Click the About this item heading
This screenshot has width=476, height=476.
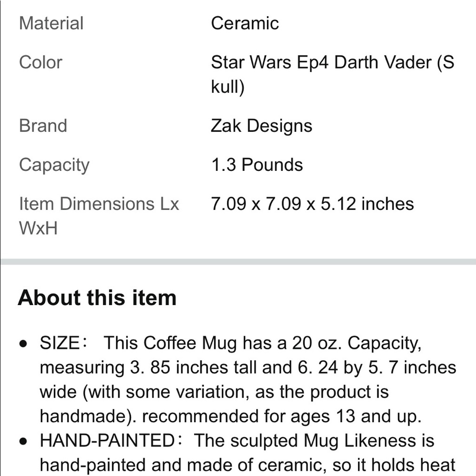coord(97,297)
